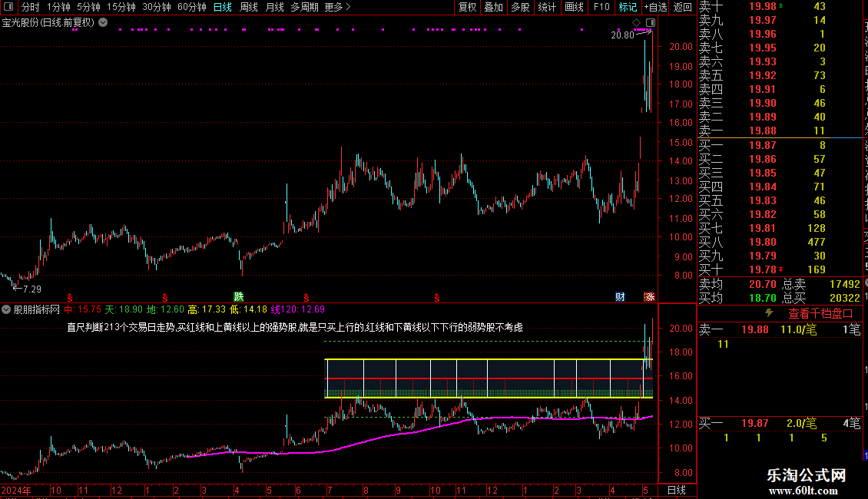
Task: Select the 月线 monthly chart tab
Action: (x=274, y=7)
